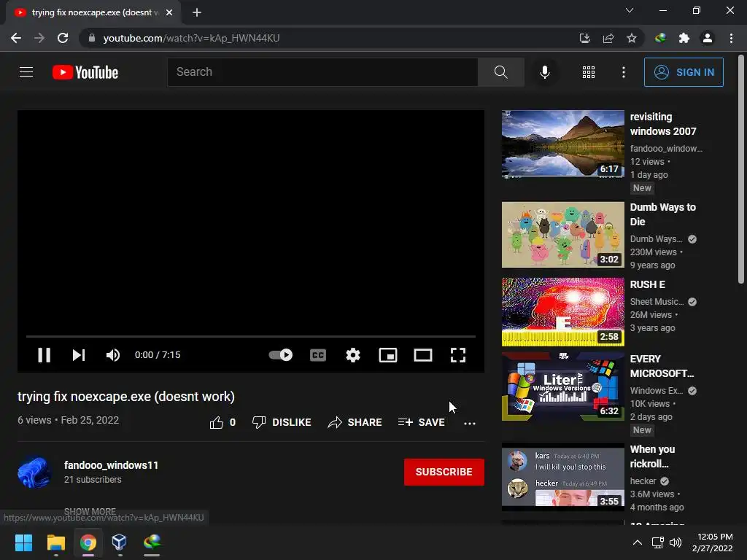Subscribe to fandooo_windows11
Image resolution: width=747 pixels, height=560 pixels.
pos(444,472)
